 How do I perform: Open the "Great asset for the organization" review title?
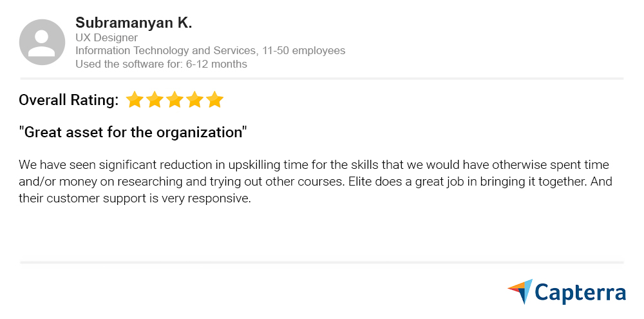click(x=133, y=133)
